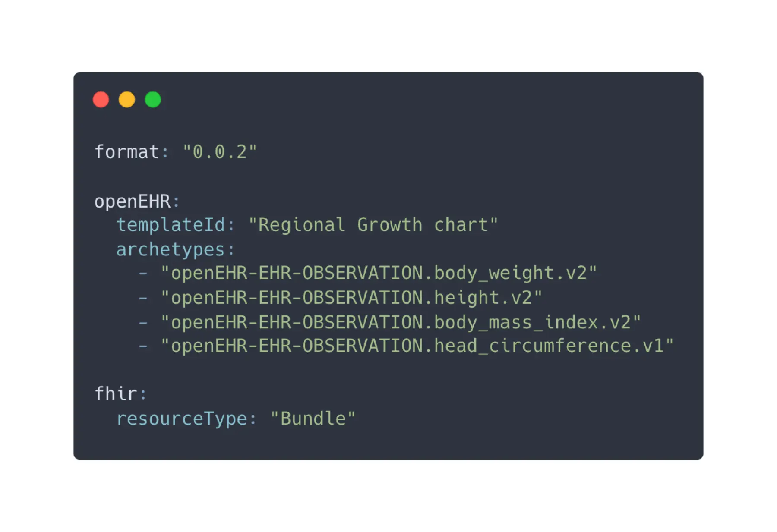Click the height.v2 archetype entry
The image size is (777, 532).
[x=351, y=298]
